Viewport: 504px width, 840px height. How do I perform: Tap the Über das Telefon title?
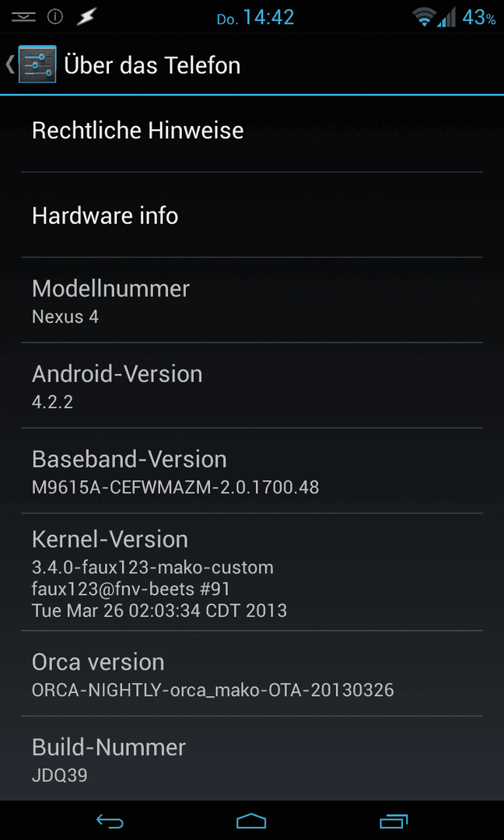point(152,65)
